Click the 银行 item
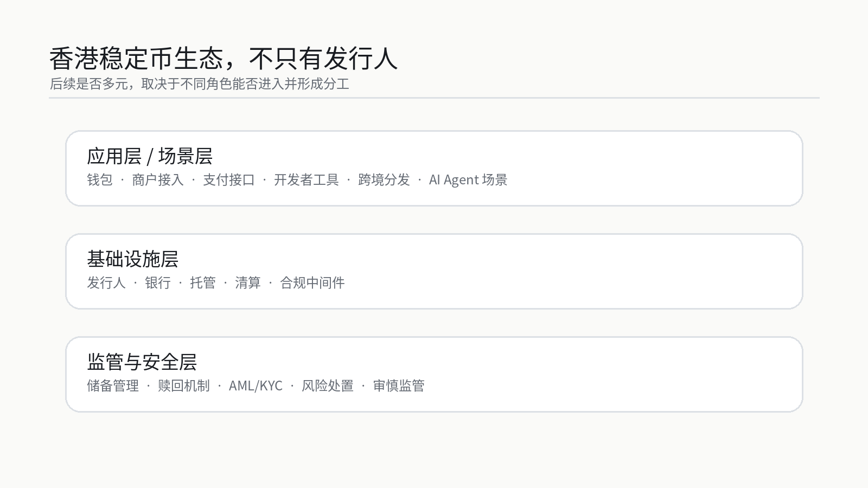 [x=158, y=283]
